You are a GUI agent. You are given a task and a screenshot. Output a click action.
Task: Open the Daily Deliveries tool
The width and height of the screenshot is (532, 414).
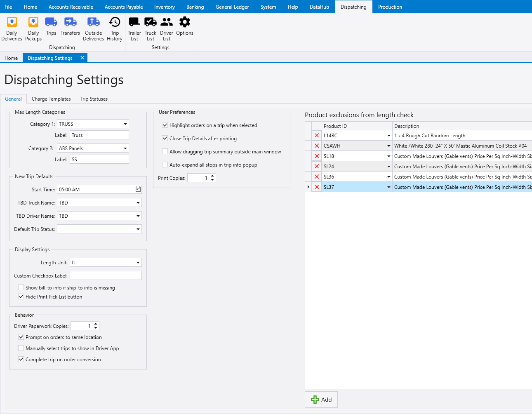tap(12, 28)
